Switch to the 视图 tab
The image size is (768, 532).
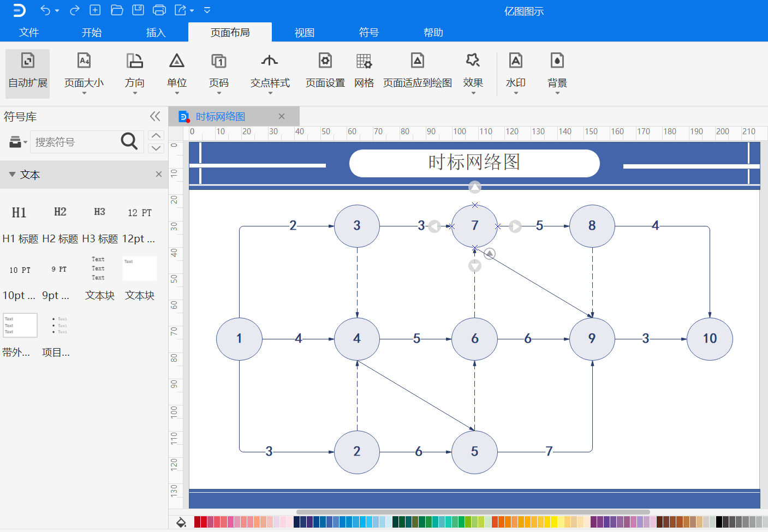[305, 32]
